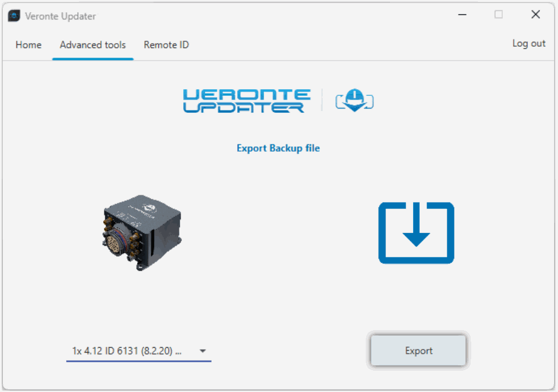This screenshot has width=558, height=392.
Task: Minimize the Veronte Updater window
Action: click(462, 15)
